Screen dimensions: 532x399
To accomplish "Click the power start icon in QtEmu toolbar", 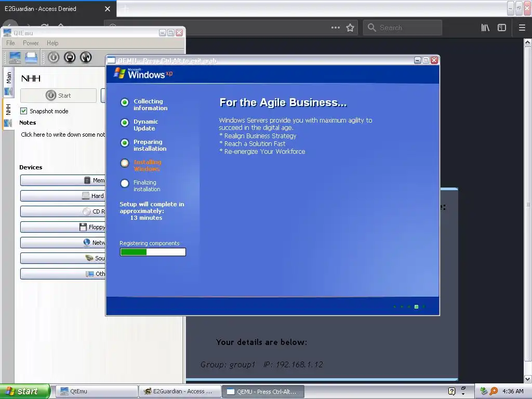I will tap(54, 57).
